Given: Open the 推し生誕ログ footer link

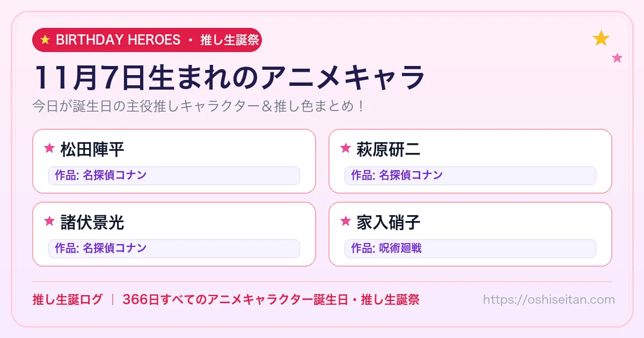Looking at the screenshot, I should coord(67,299).
